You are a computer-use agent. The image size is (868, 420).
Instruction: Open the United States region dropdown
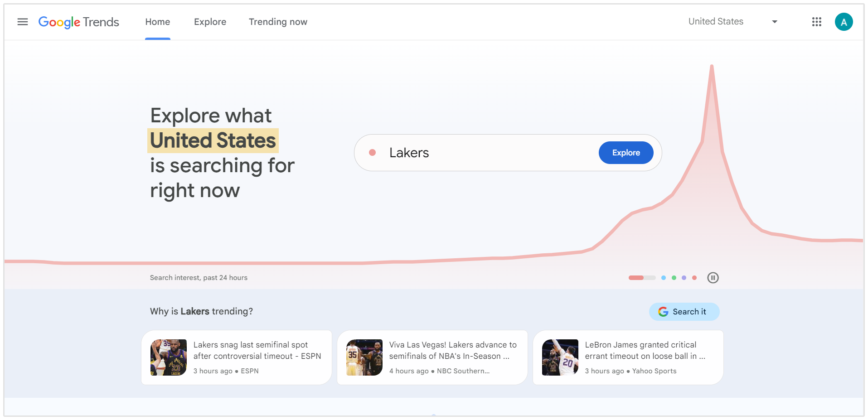(x=716, y=21)
